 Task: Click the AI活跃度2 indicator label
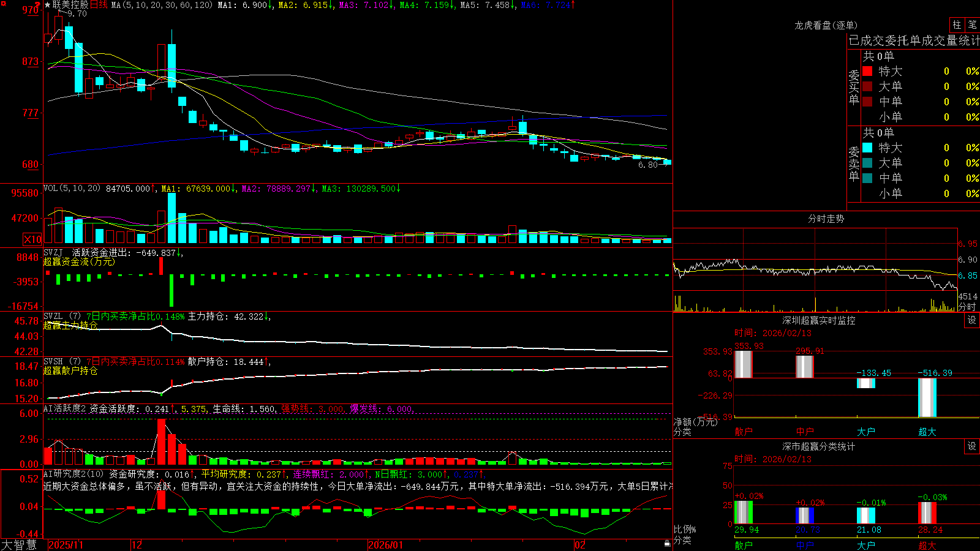(65, 408)
